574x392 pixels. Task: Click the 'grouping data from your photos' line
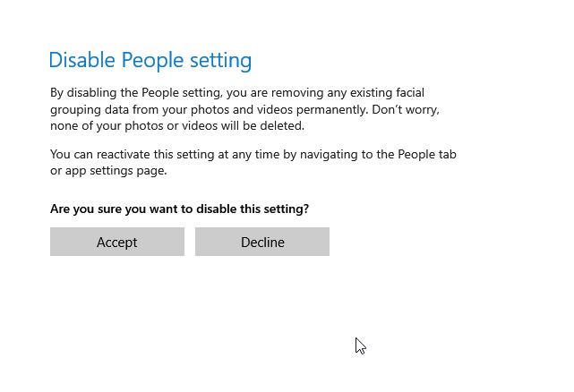(x=143, y=109)
